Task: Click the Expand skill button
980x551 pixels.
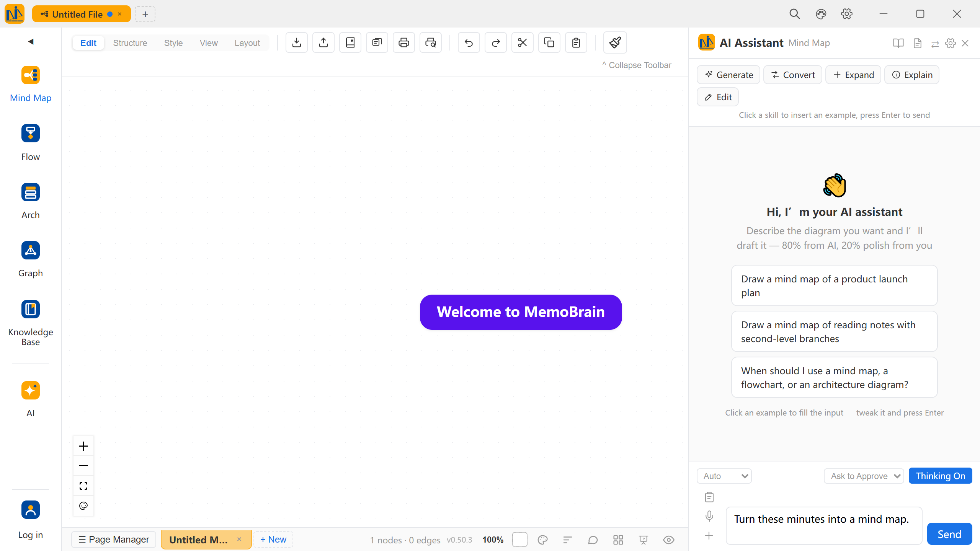Action: pyautogui.click(x=853, y=75)
